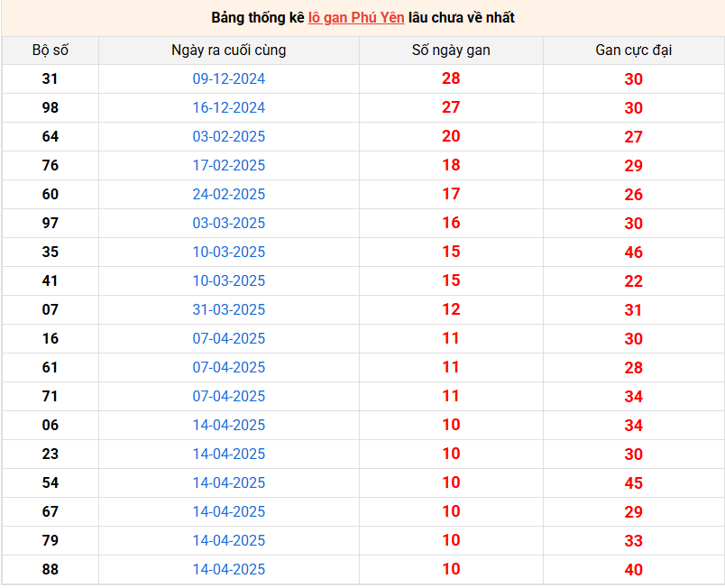Click the 'Số ngày gan' column header
Image resolution: width=725 pixels, height=588 pixels.
tap(451, 51)
